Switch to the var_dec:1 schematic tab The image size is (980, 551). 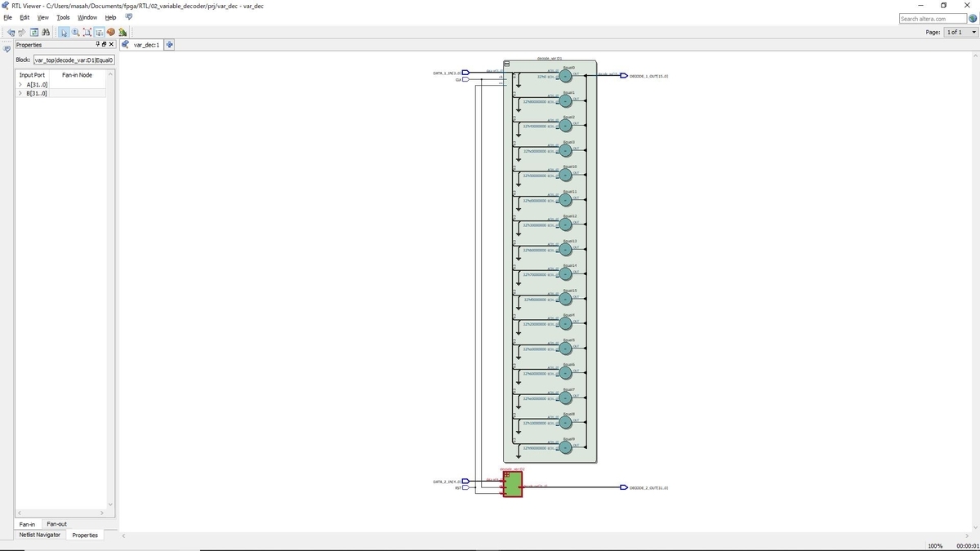[x=141, y=45]
